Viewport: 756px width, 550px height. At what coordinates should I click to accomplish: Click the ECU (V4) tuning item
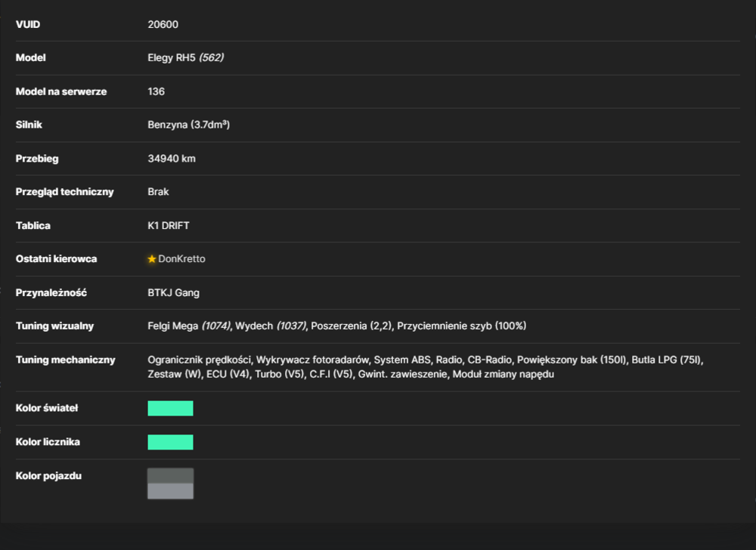click(228, 374)
